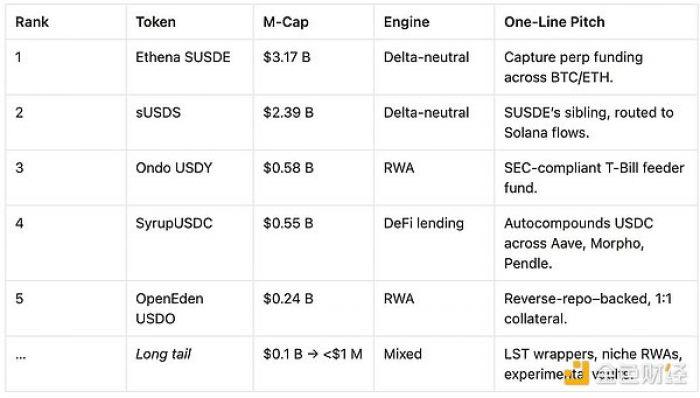Click the M-Cap column header
700x398 pixels.
(x=286, y=22)
